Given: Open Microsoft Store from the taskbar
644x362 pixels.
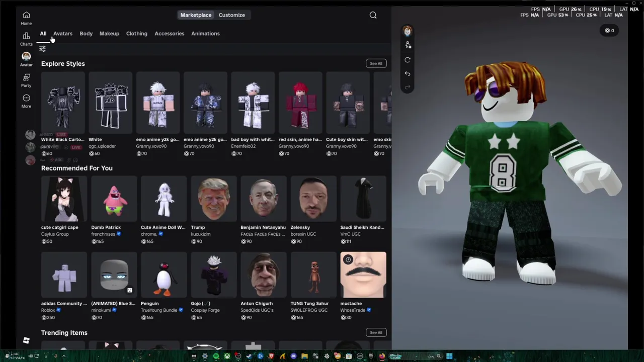Looking at the screenshot, I should (x=349, y=356).
